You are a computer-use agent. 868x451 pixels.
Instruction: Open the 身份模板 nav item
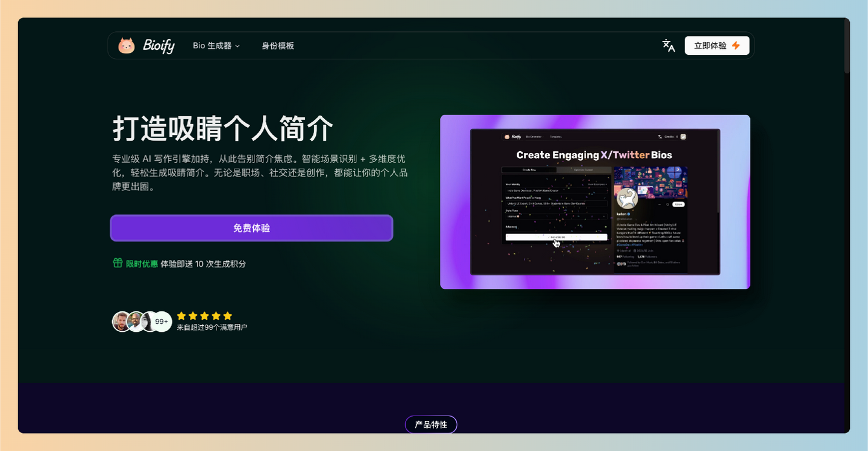[278, 46]
